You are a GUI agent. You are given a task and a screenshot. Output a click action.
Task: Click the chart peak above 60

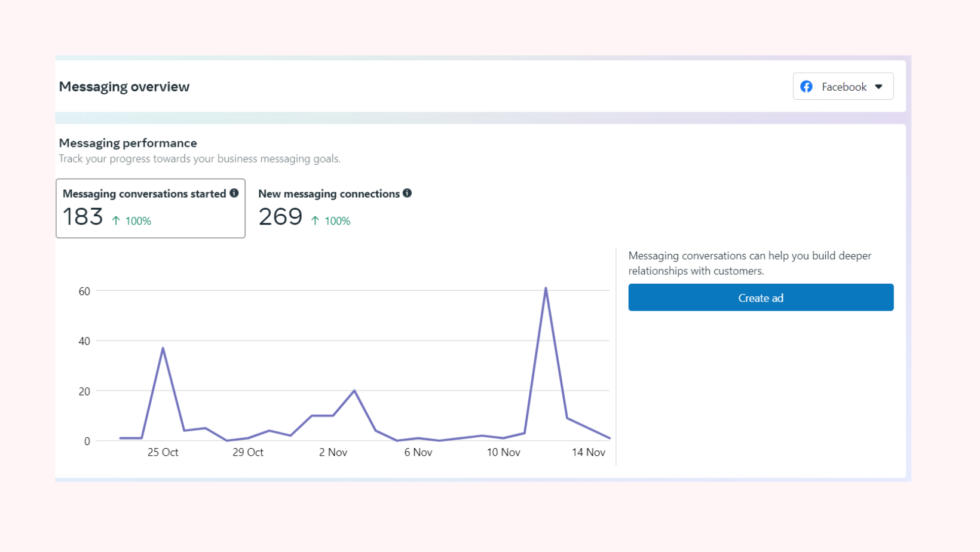(546, 289)
